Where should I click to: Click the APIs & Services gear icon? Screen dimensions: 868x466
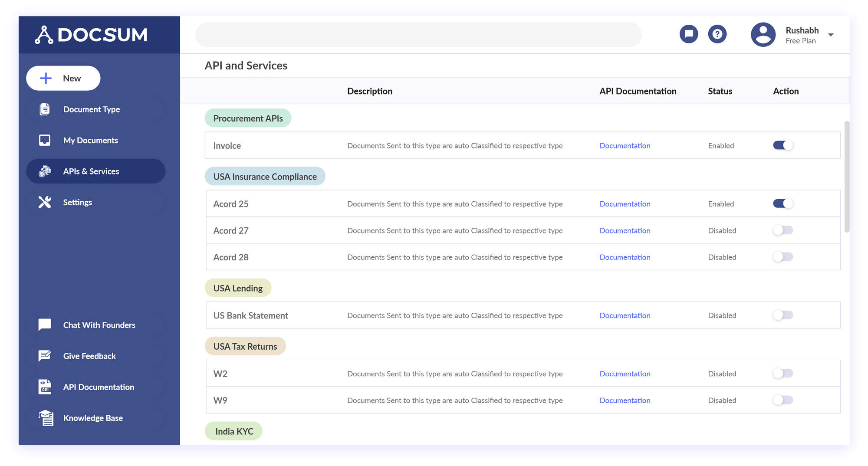pyautogui.click(x=44, y=171)
